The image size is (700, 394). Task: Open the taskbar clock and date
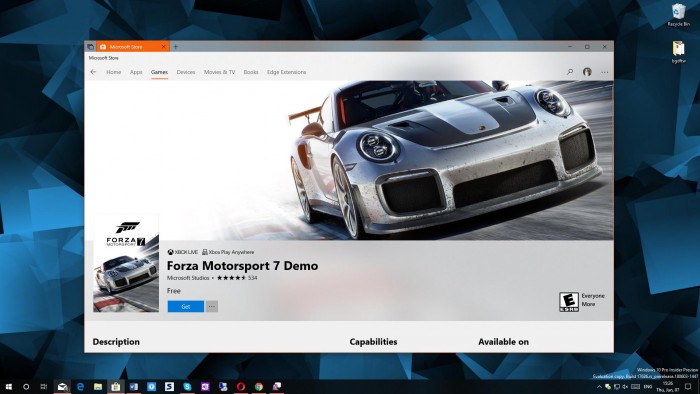point(667,386)
